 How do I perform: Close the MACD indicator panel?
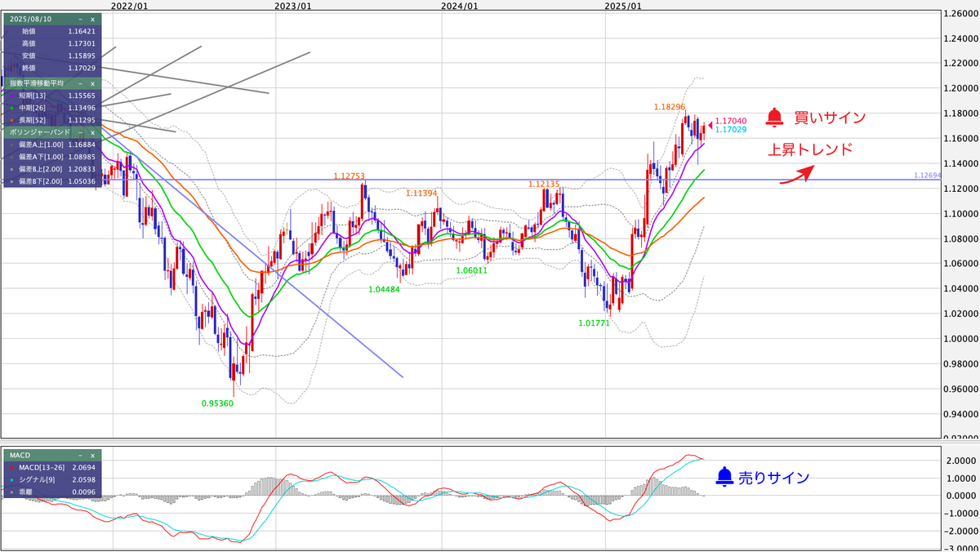91,456
